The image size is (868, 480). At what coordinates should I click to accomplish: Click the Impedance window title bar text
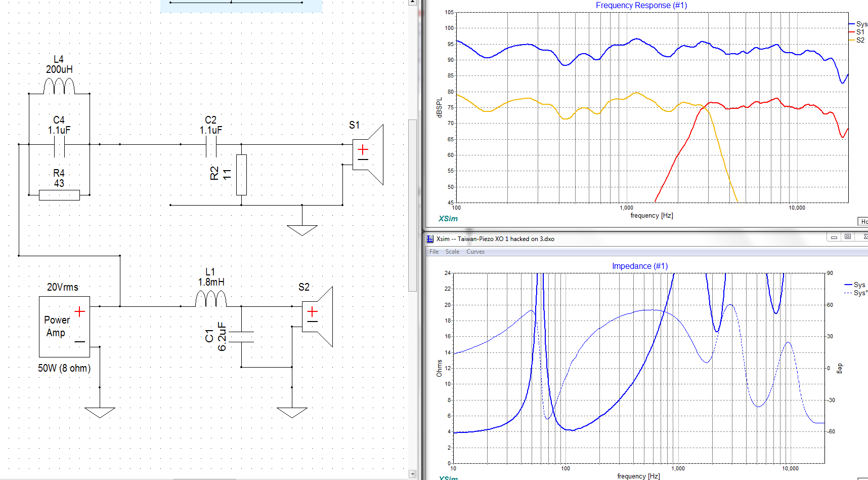coord(495,239)
